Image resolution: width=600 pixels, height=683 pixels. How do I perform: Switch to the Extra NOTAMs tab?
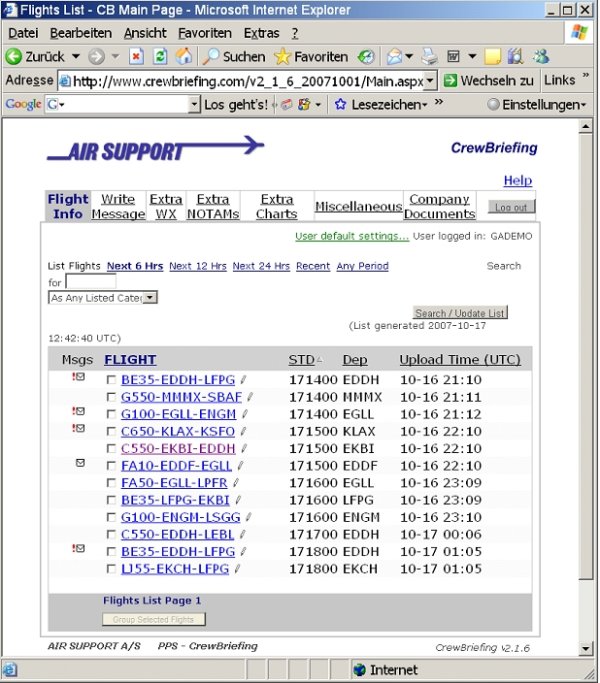(x=213, y=206)
